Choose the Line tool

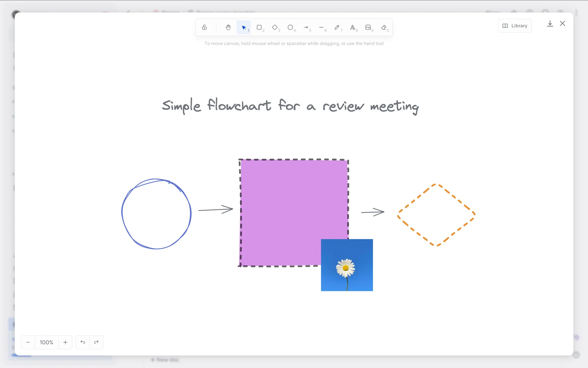click(322, 27)
